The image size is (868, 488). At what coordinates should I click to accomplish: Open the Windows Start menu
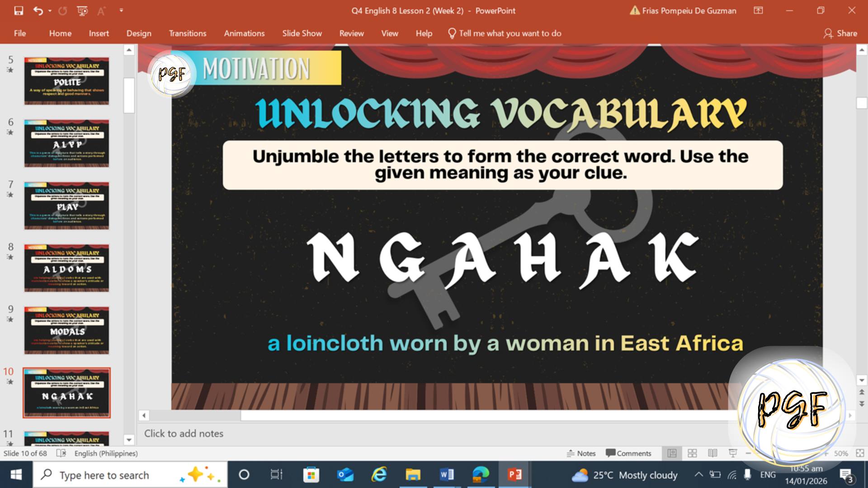(16, 475)
